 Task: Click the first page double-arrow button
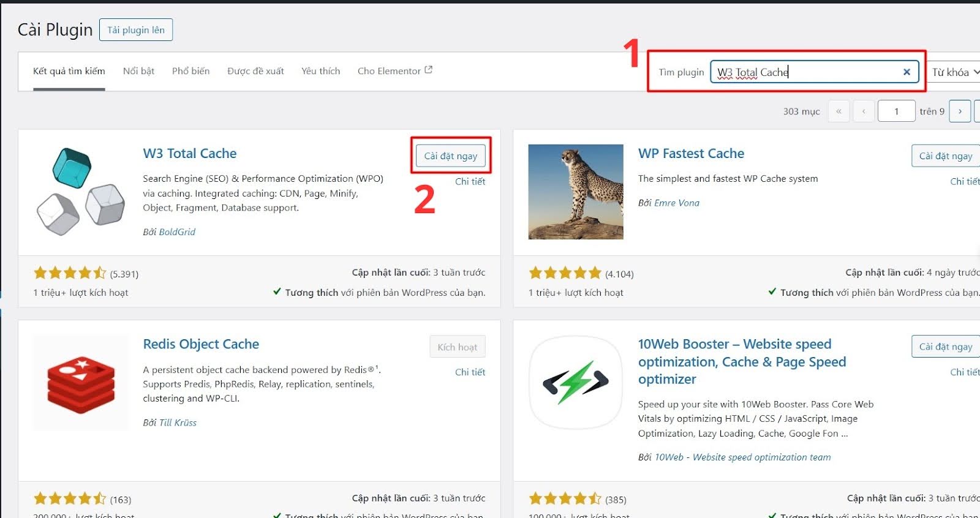pyautogui.click(x=839, y=111)
